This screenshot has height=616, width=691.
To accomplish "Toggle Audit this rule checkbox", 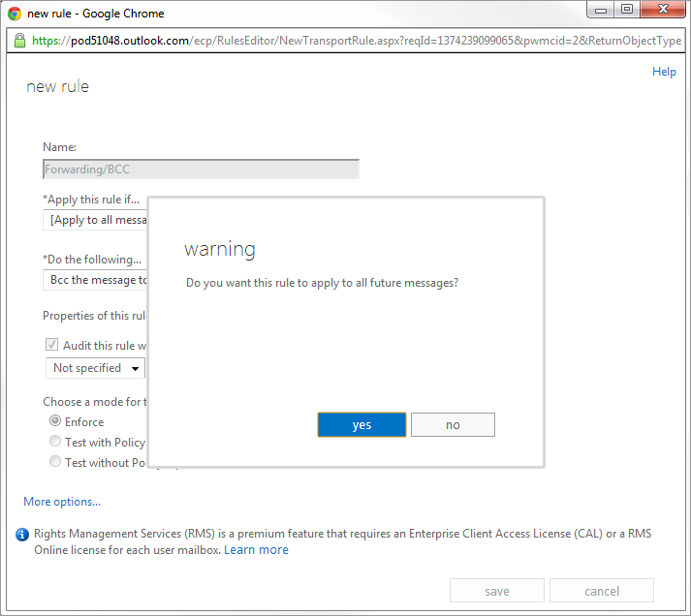I will click(x=51, y=345).
